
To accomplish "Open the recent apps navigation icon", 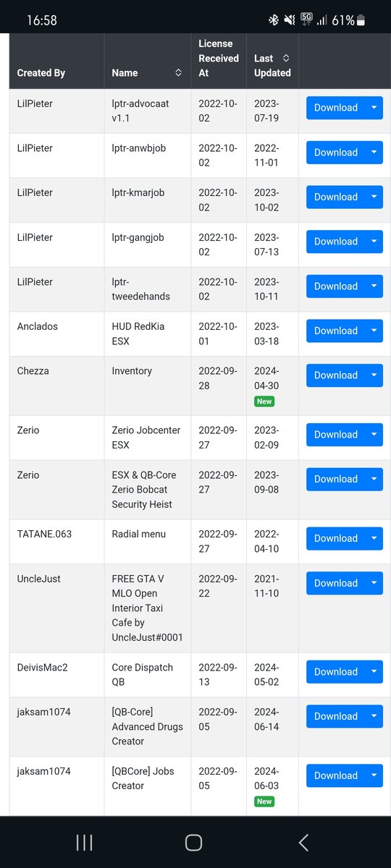I will [84, 842].
